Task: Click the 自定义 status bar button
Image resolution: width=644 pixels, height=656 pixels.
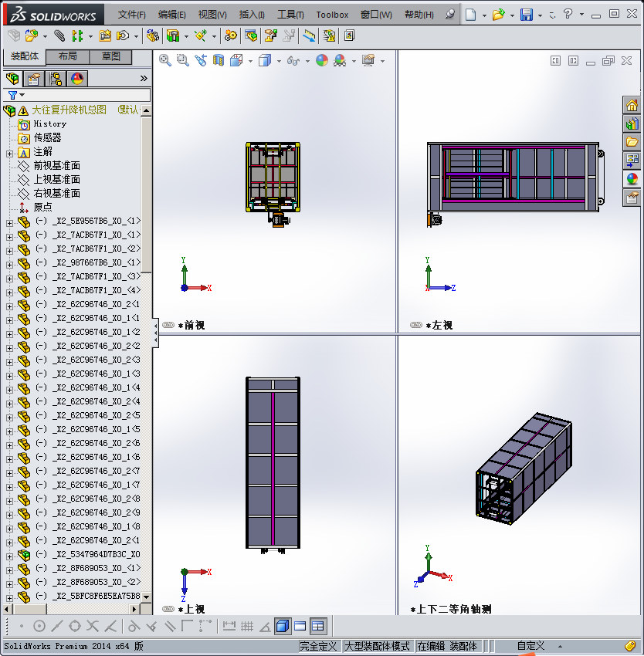Action: [530, 646]
